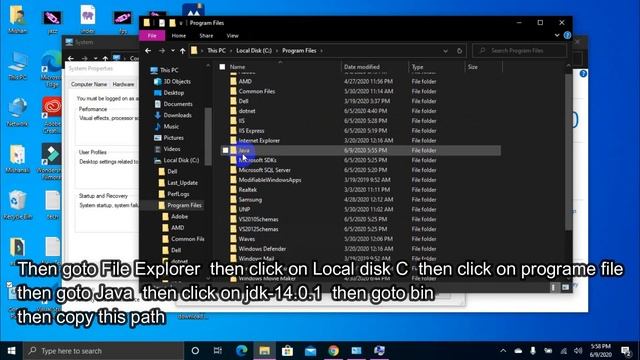The height and width of the screenshot is (360, 640).
Task: Open Microsoft Store from taskbar
Action: (x=287, y=351)
